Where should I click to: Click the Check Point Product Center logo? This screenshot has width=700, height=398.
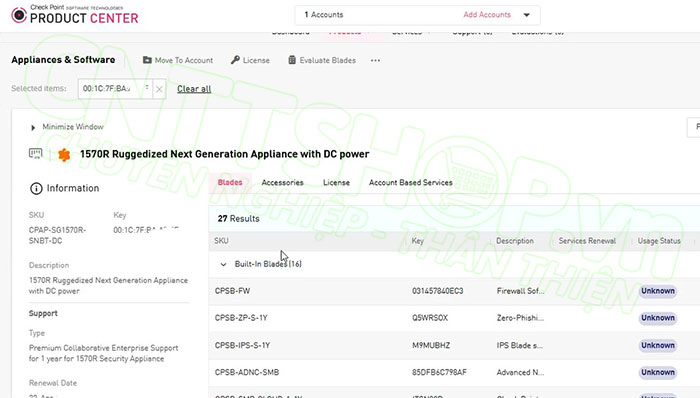[75, 14]
